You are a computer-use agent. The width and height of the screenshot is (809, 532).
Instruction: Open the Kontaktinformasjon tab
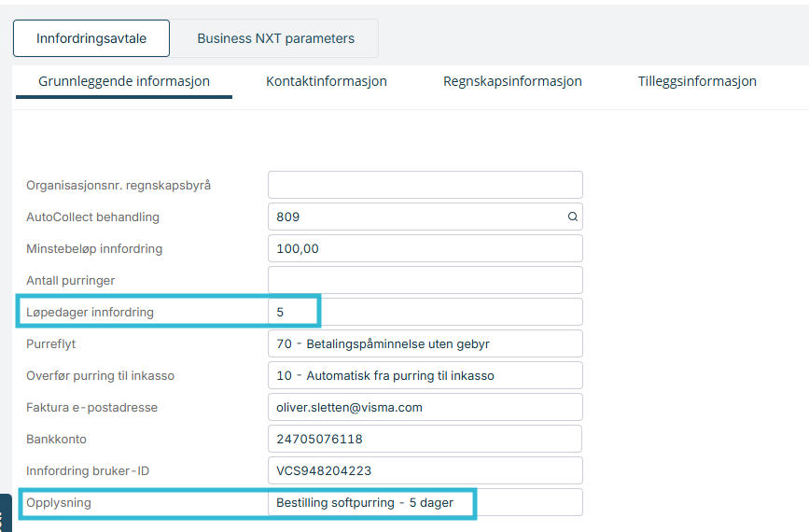click(x=326, y=81)
